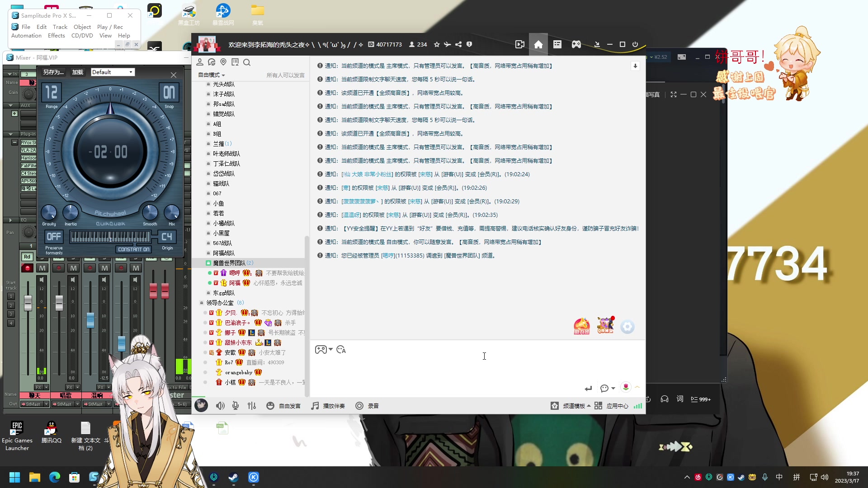Toggle 自由发言 free speech mode

(283, 406)
